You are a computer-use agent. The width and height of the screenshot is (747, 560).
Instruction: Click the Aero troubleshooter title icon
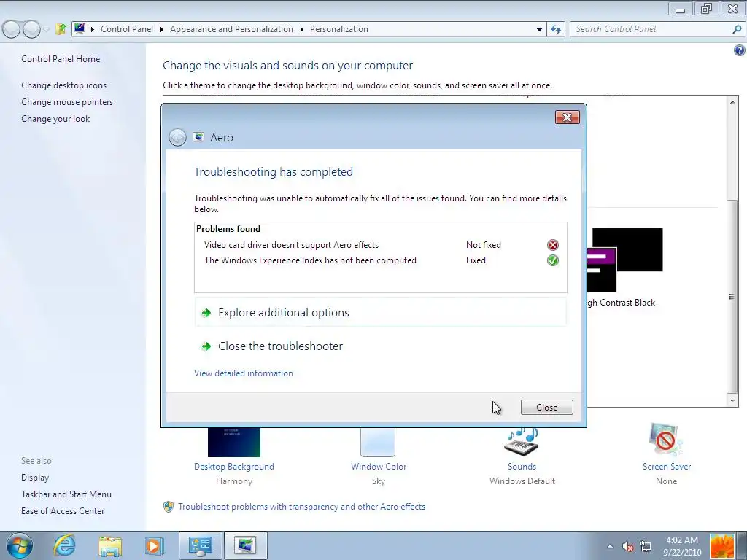(x=198, y=137)
